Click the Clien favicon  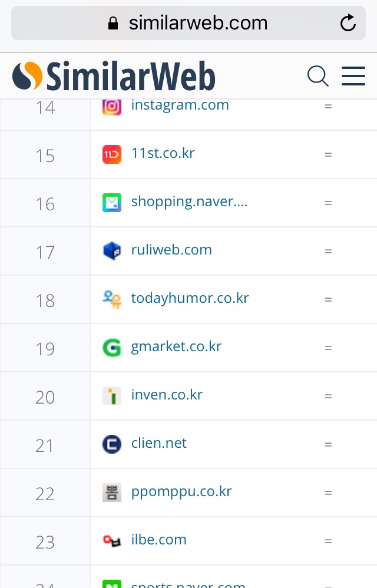(x=112, y=444)
